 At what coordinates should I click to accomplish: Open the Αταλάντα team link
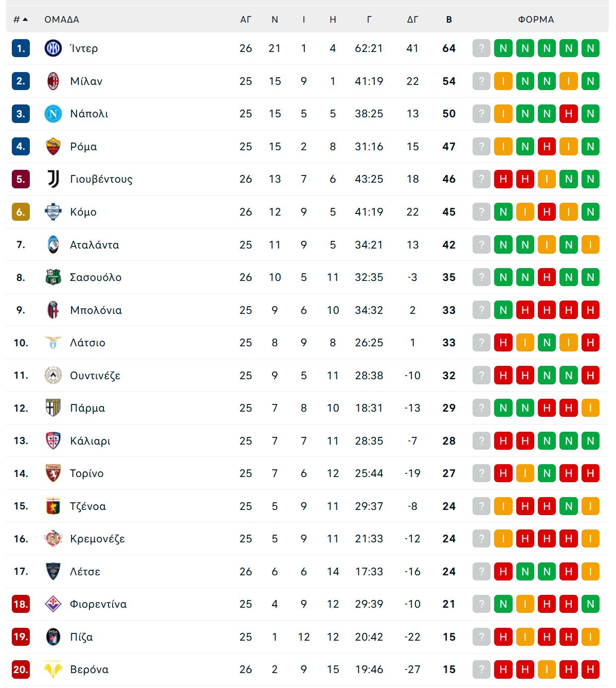click(x=94, y=245)
